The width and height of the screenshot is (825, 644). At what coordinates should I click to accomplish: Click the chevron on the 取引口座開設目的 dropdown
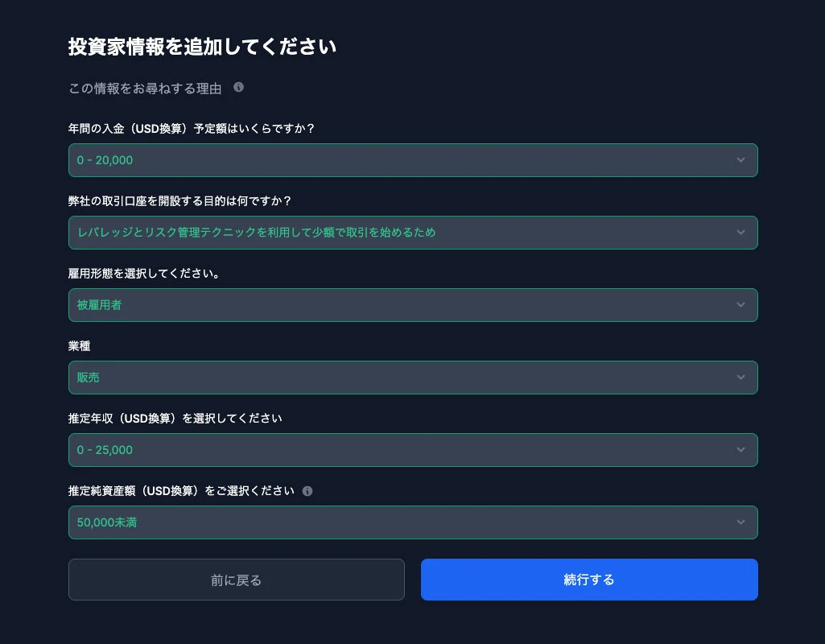(740, 232)
